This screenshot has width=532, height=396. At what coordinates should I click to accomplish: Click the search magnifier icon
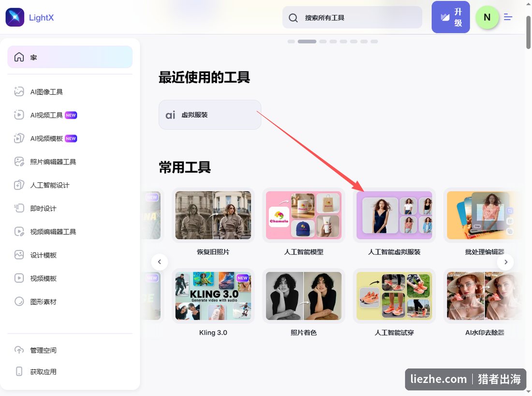pyautogui.click(x=293, y=17)
